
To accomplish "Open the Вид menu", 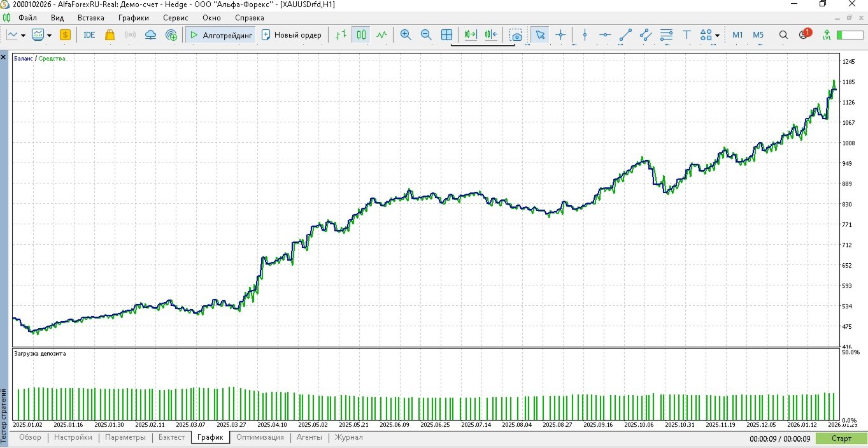I will 57,18.
